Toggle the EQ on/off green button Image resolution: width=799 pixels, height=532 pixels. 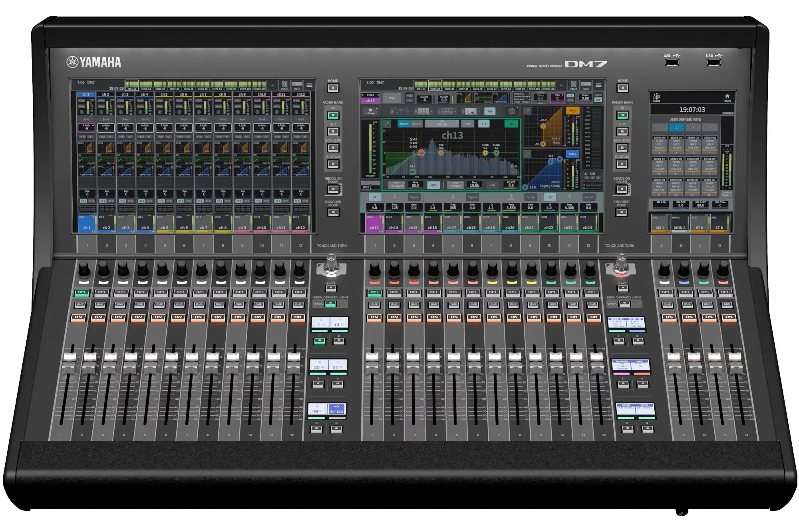coord(511,124)
